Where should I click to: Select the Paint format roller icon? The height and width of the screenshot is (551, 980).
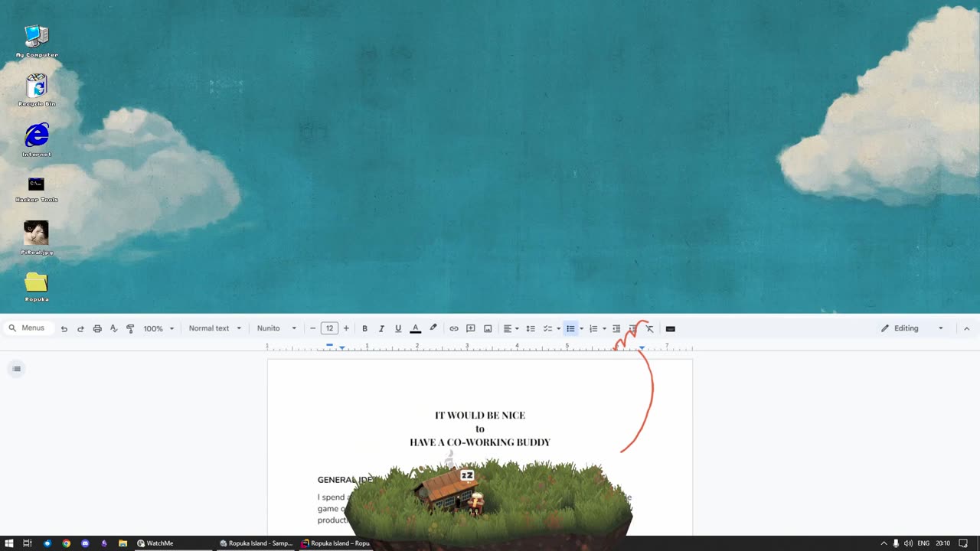[x=130, y=329]
